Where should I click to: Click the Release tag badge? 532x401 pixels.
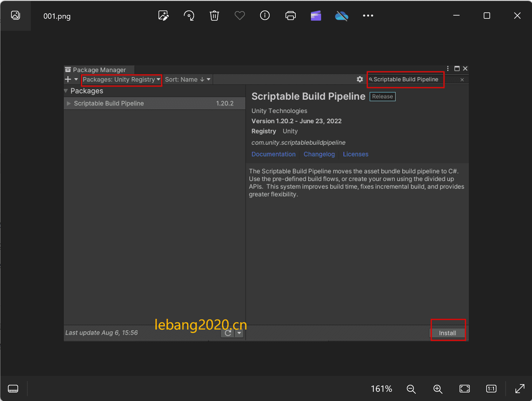[382, 97]
